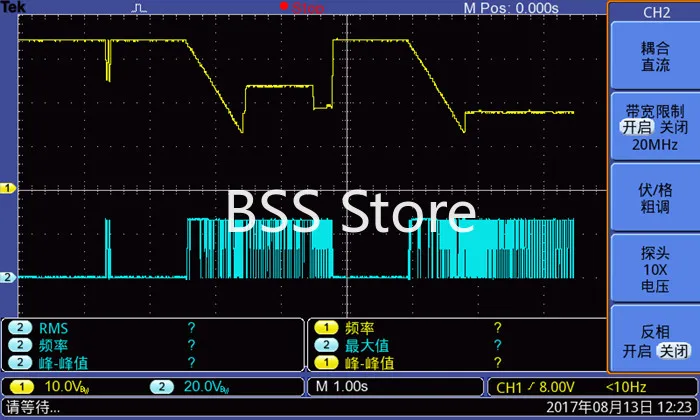Click channel 2 badge beside cyan 频率
The width and height of the screenshot is (700, 420).
tap(20, 345)
